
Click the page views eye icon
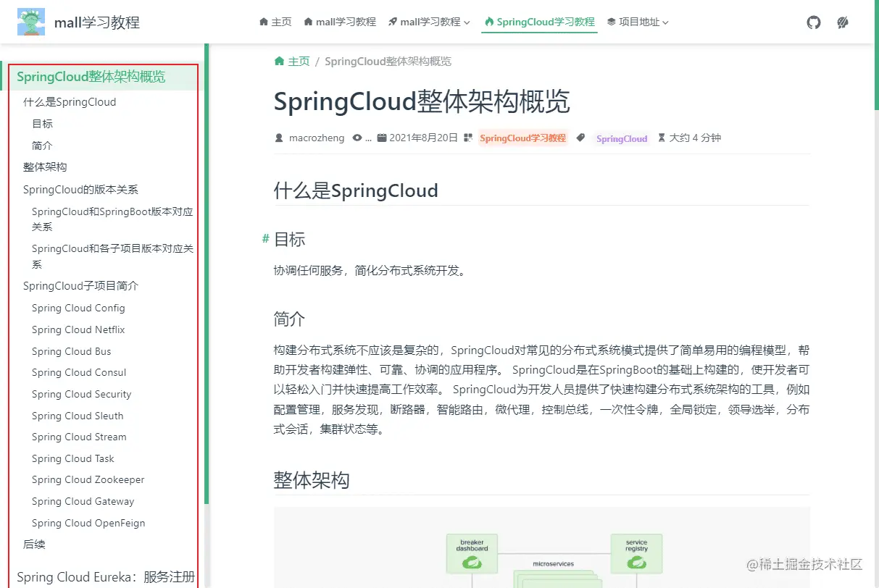click(x=357, y=138)
